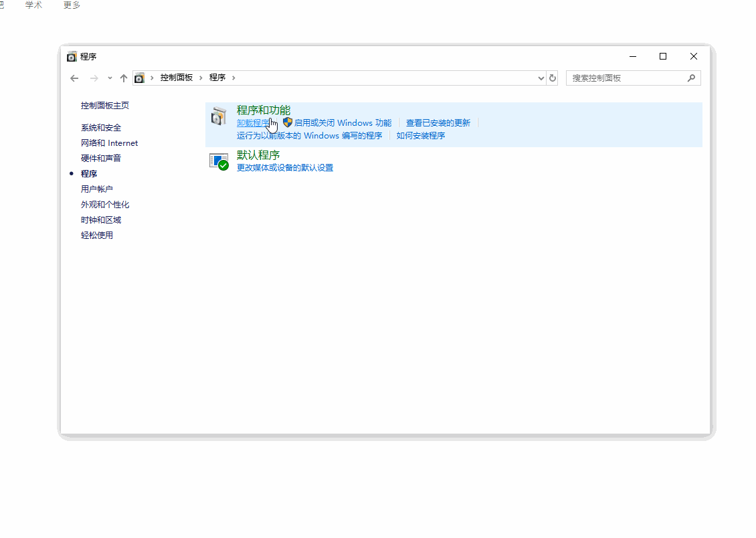Open 网络和 Internet category

pyautogui.click(x=110, y=143)
